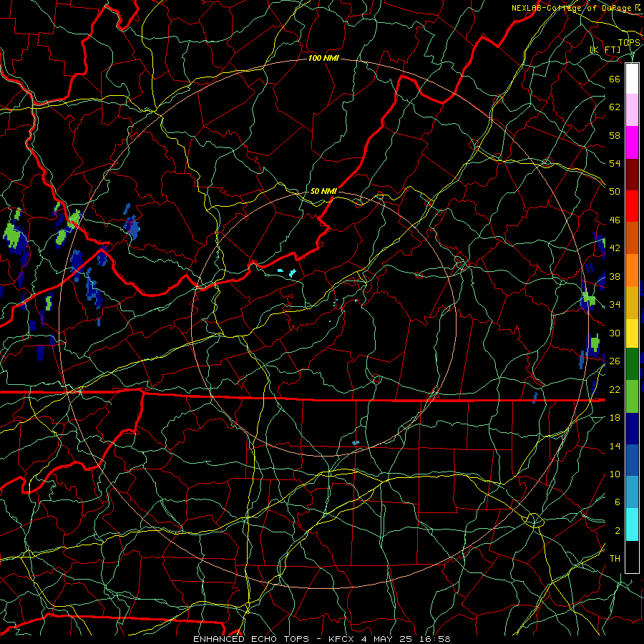The image size is (644, 644).
Task: Click the navy blue legend swatch
Action: (x=632, y=429)
